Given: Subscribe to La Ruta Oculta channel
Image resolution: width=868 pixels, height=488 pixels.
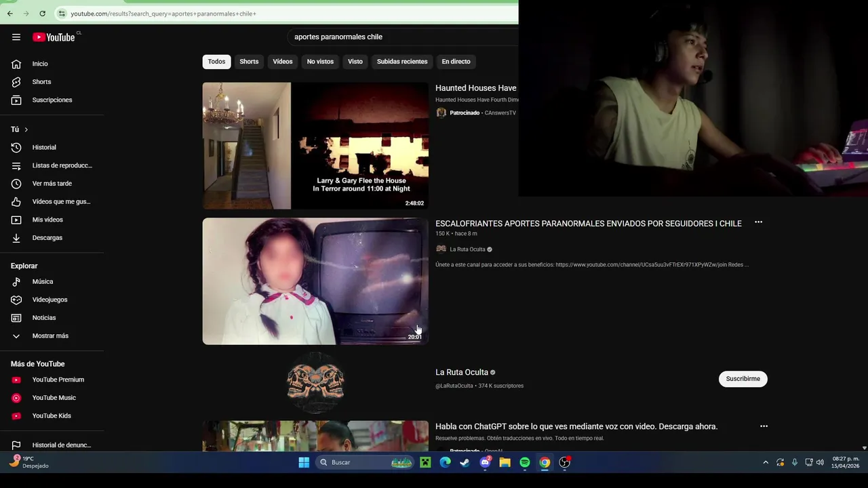Looking at the screenshot, I should (743, 379).
